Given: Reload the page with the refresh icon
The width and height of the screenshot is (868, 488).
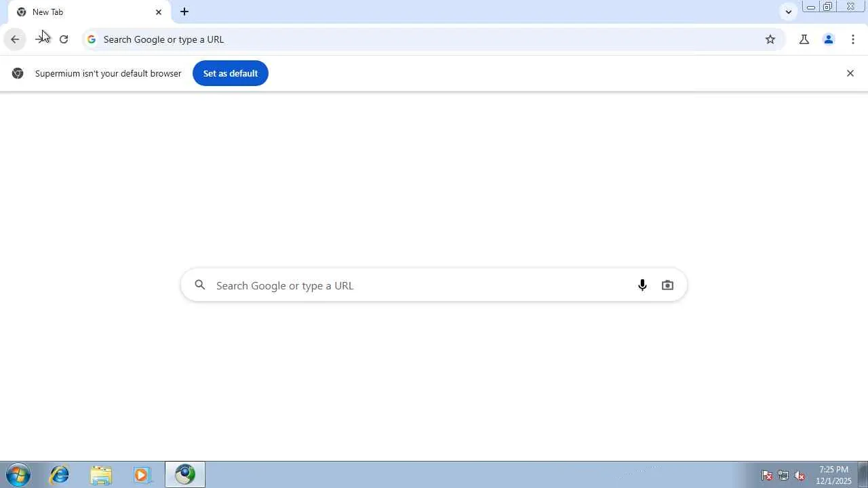Looking at the screenshot, I should click(64, 39).
